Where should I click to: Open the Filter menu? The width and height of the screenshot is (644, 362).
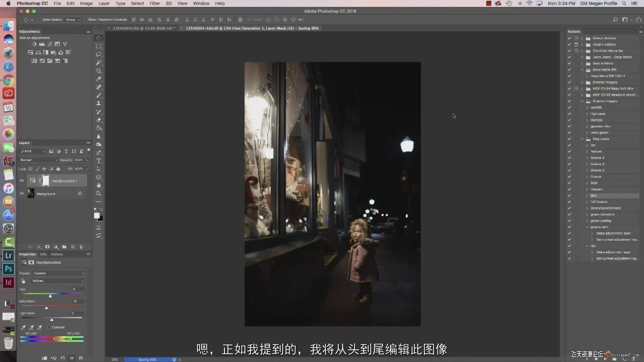[154, 3]
